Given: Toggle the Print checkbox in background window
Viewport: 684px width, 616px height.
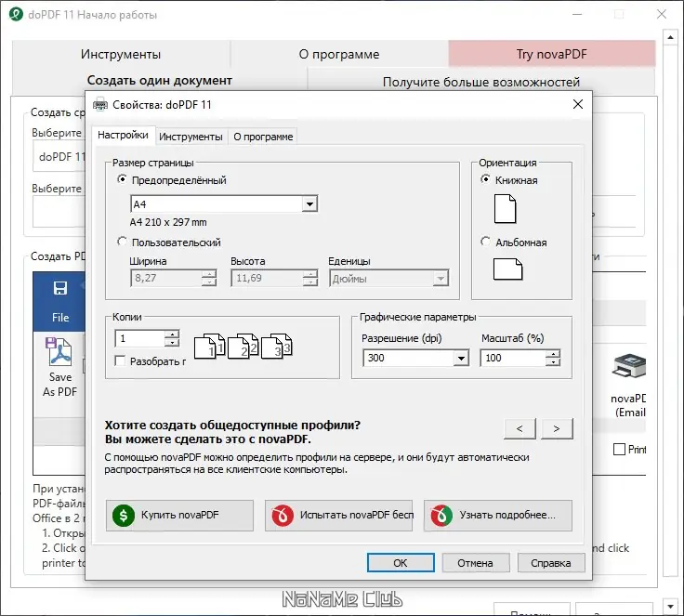Looking at the screenshot, I should coord(619,450).
